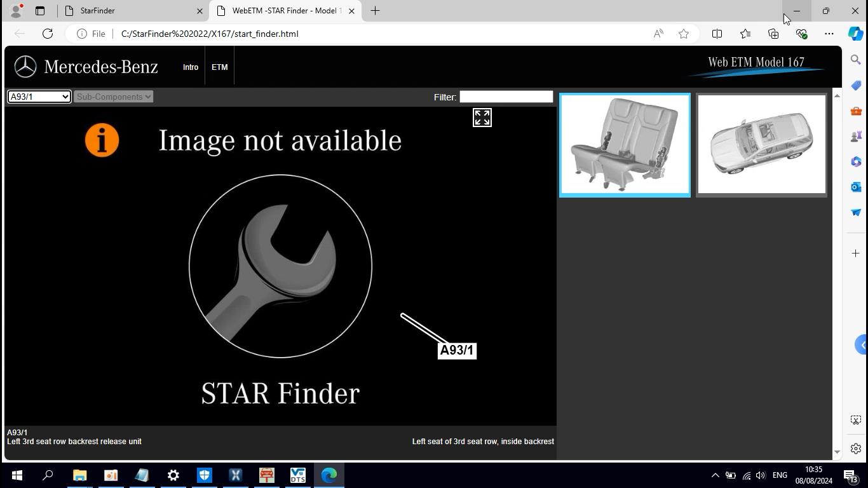Click the orange info icon
Image resolution: width=868 pixels, height=488 pixels.
102,140
